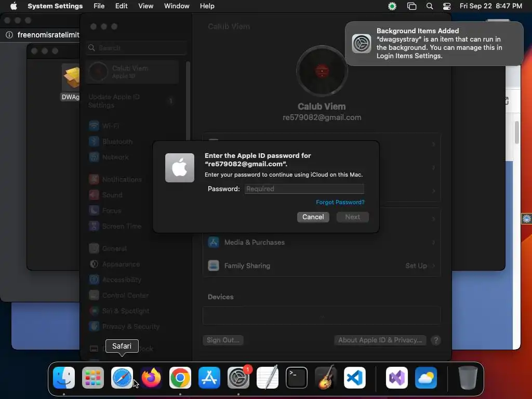Select Screen Time in settings sidebar

[132, 227]
